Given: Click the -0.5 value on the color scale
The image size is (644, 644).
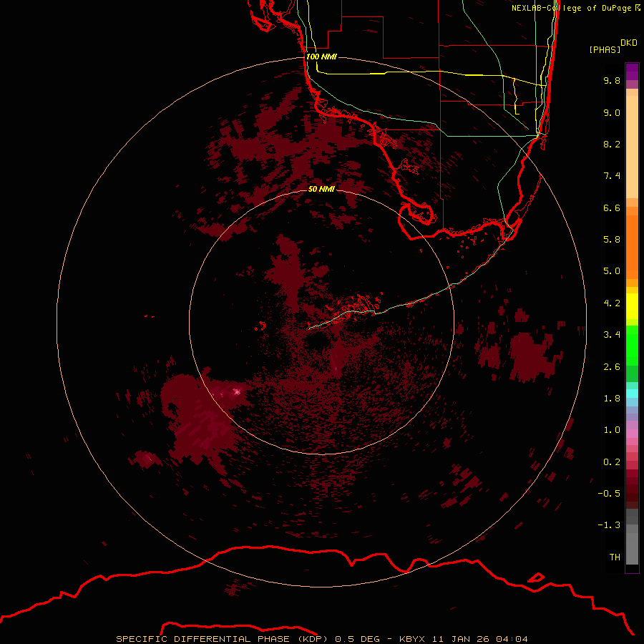Looking at the screenshot, I should (609, 494).
